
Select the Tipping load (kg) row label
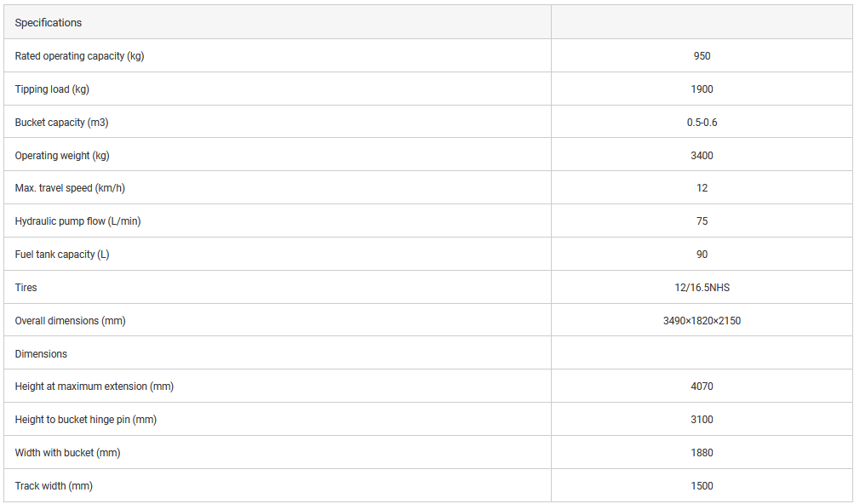pyautogui.click(x=52, y=89)
